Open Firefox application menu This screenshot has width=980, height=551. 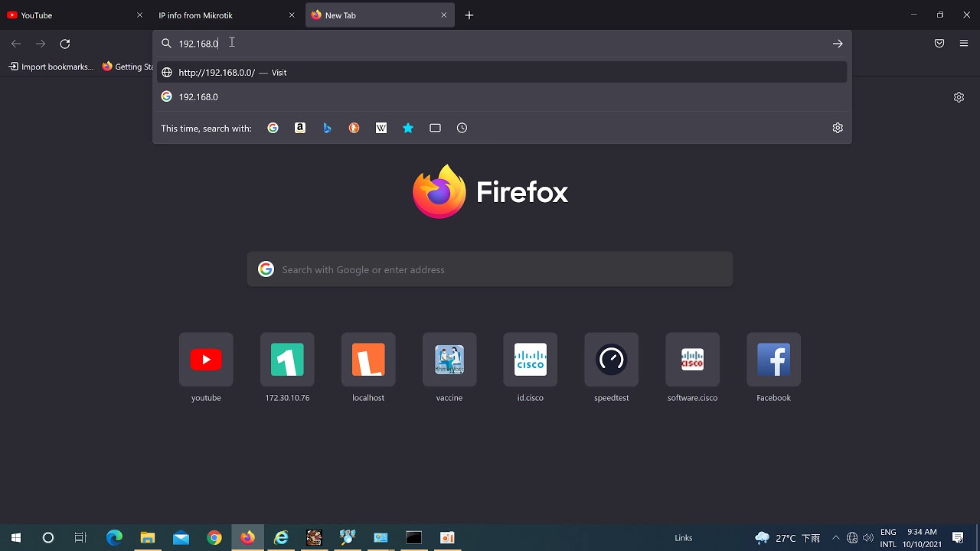[x=964, y=44]
